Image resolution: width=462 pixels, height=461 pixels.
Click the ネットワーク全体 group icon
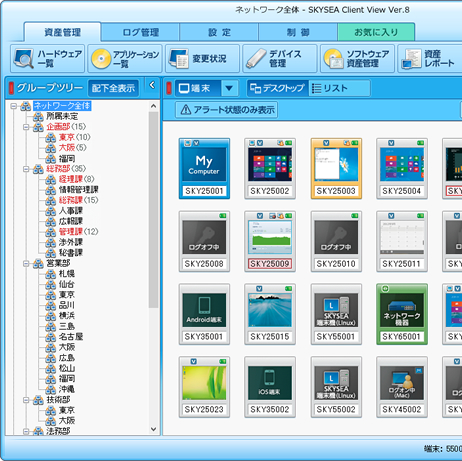point(26,106)
